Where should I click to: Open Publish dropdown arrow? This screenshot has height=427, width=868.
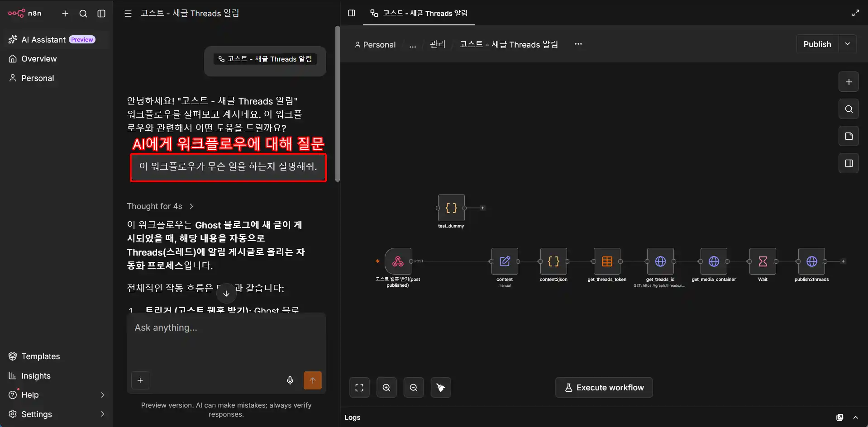[x=848, y=44]
